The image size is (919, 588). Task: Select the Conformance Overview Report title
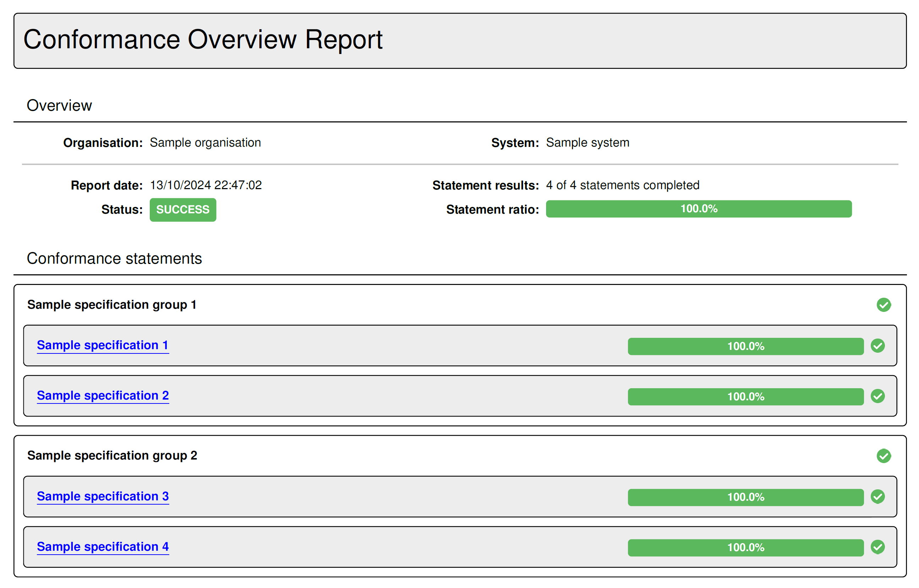tap(203, 39)
